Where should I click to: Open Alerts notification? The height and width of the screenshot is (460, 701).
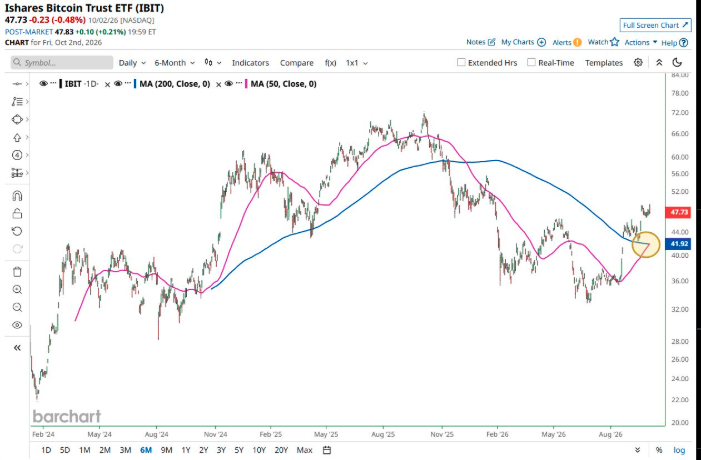[567, 42]
